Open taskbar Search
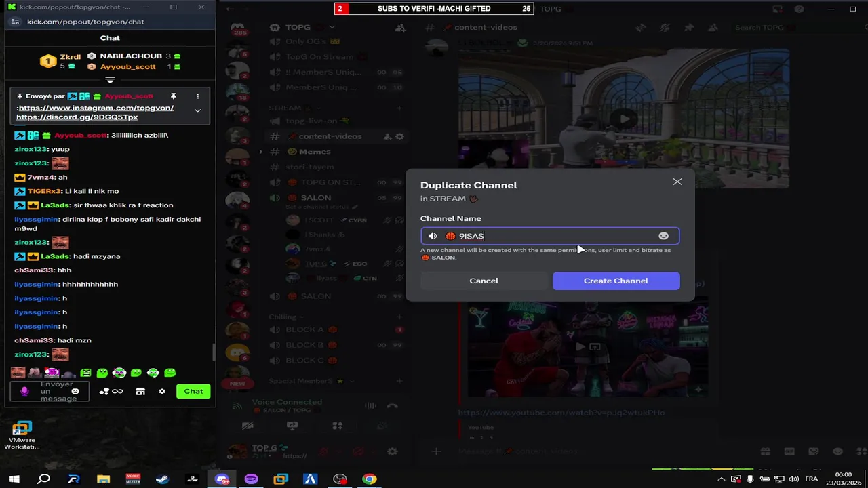868x488 pixels. pos(43,479)
